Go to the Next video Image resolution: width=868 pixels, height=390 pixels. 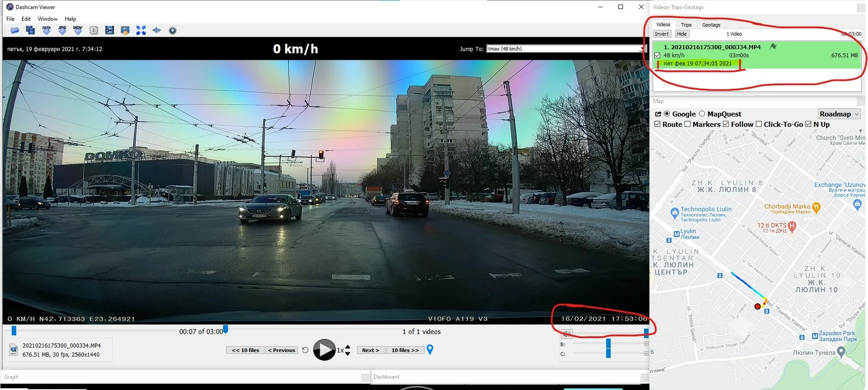click(371, 350)
